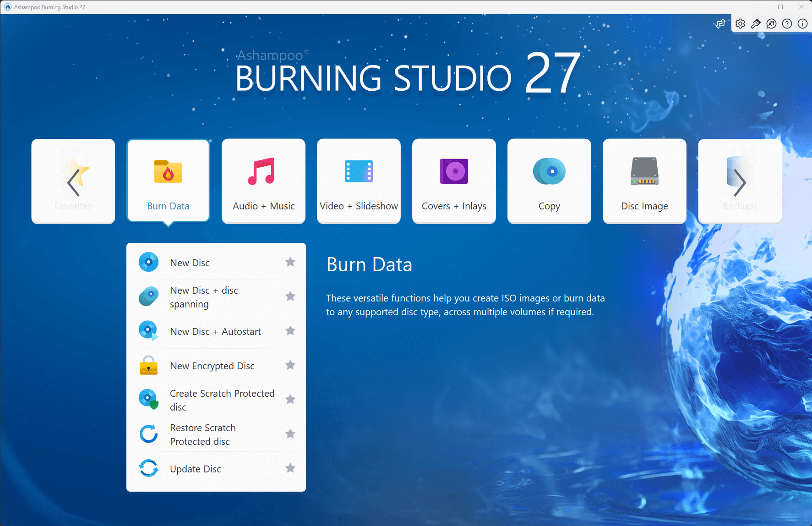Show program info with the info icon
812x526 pixels.
click(x=802, y=23)
